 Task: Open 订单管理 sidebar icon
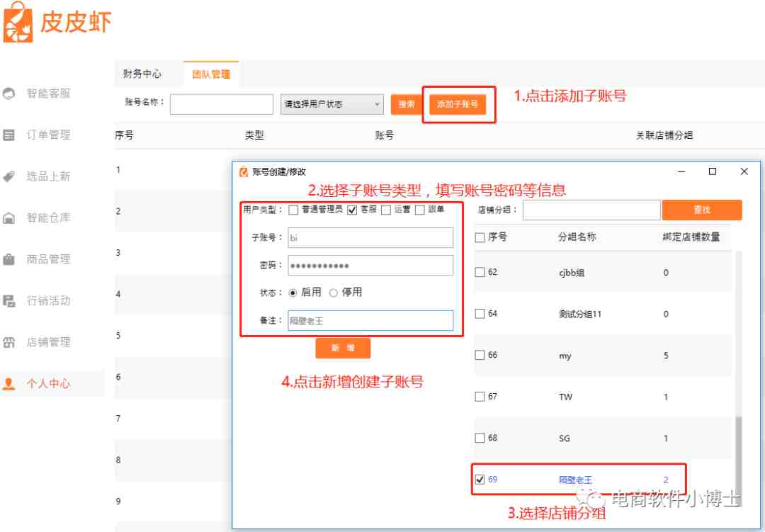(x=8, y=135)
